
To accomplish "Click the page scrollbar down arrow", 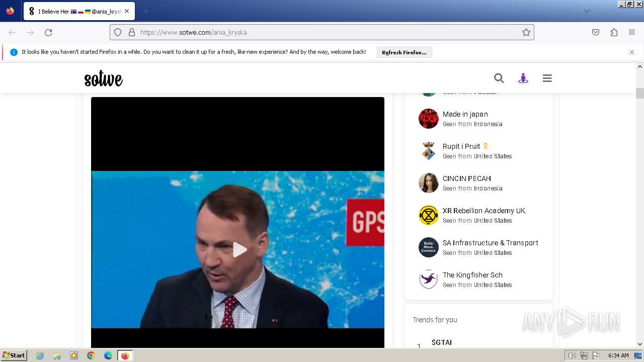I will (x=640, y=344).
